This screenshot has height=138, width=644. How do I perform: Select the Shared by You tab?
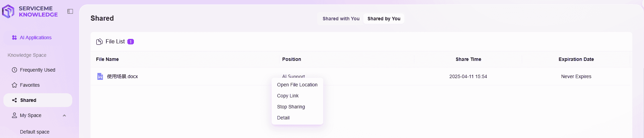384,19
